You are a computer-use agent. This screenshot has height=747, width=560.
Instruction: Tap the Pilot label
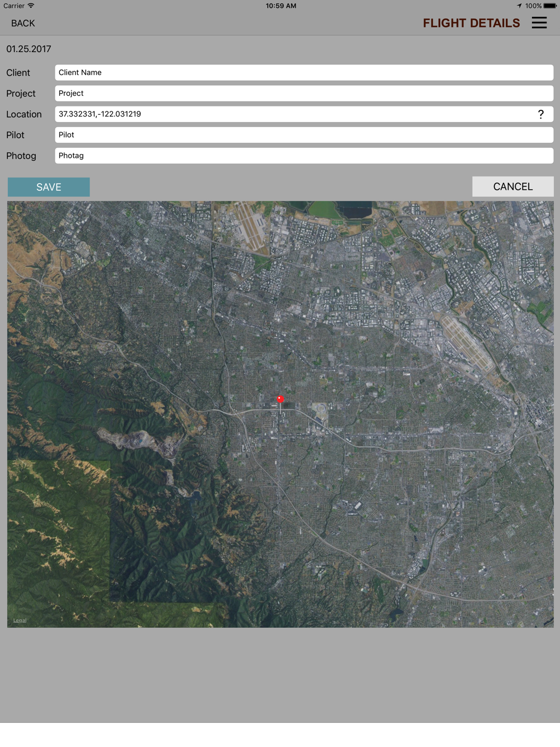click(15, 135)
